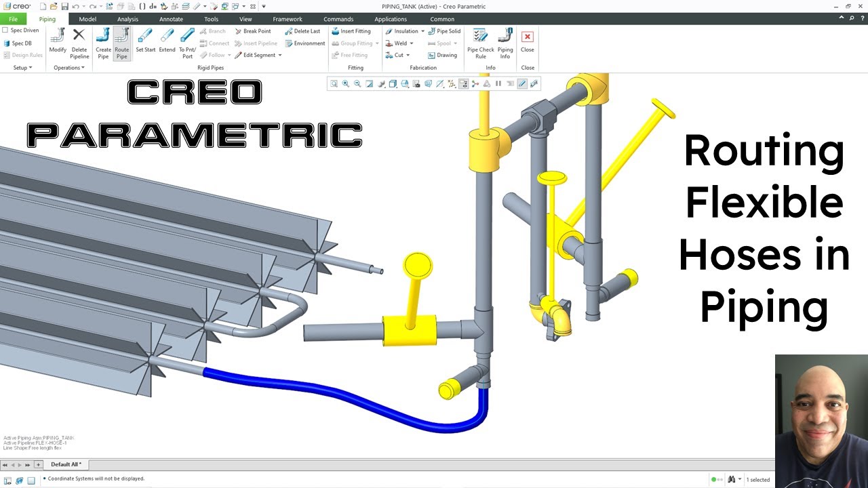Click the Redo arrow icon
868x488 pixels.
[x=92, y=6]
